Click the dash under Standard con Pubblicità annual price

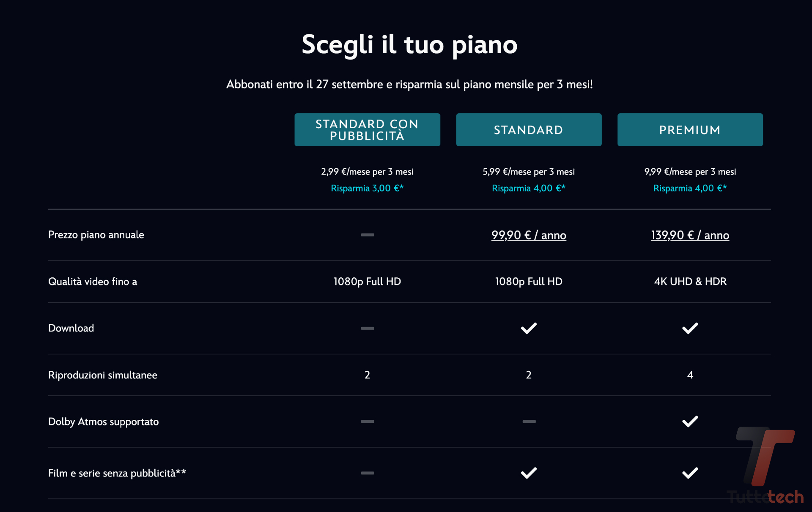(x=367, y=235)
